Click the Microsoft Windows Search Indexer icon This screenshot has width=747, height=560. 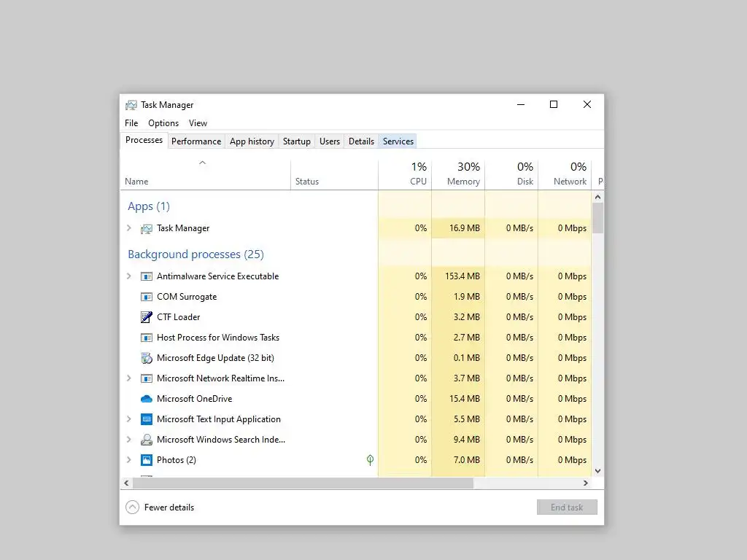coord(146,440)
